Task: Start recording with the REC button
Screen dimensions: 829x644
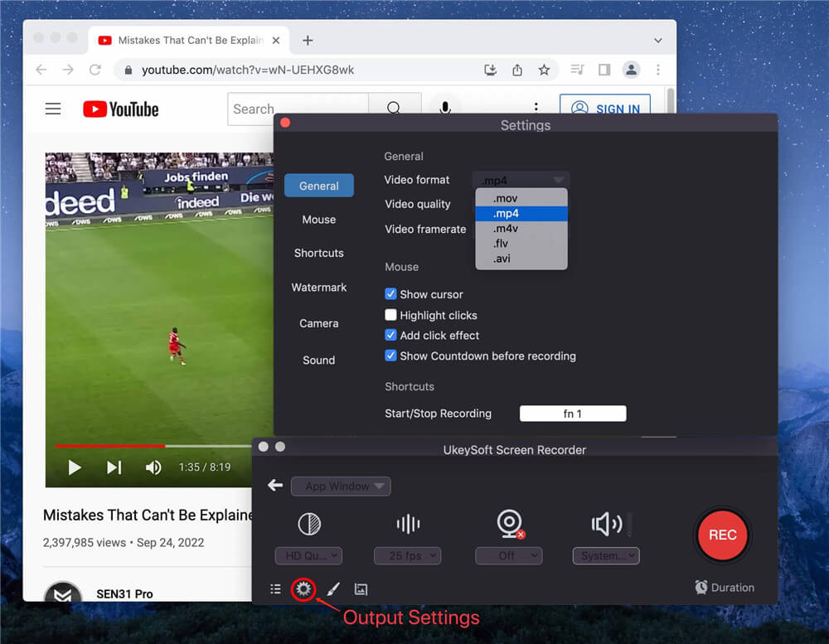Action: [723, 535]
